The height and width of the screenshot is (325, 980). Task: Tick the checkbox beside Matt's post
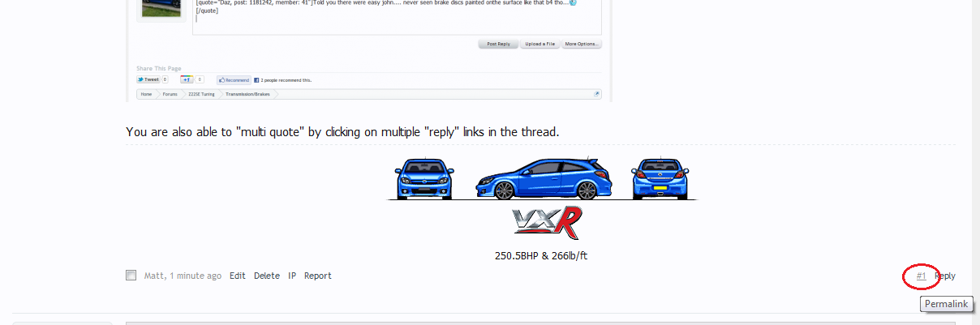coord(131,276)
